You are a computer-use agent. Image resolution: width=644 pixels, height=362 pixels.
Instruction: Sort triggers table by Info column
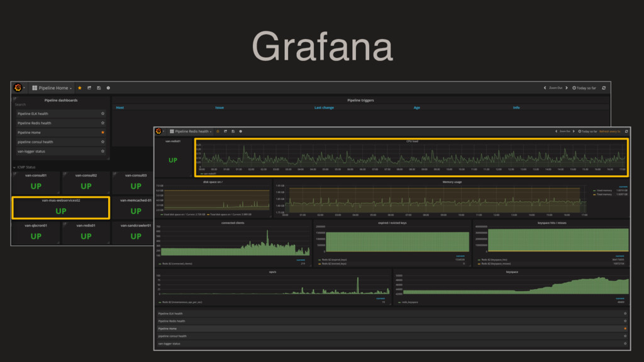point(516,107)
